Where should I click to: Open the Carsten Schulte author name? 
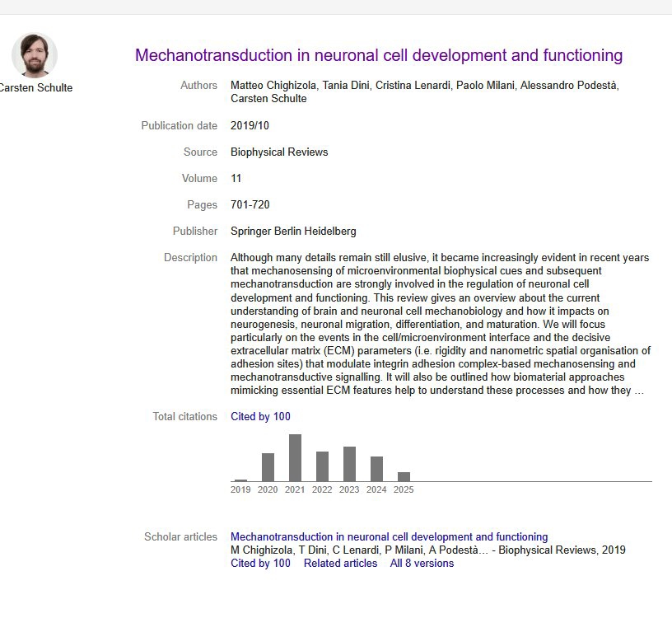[x=35, y=88]
